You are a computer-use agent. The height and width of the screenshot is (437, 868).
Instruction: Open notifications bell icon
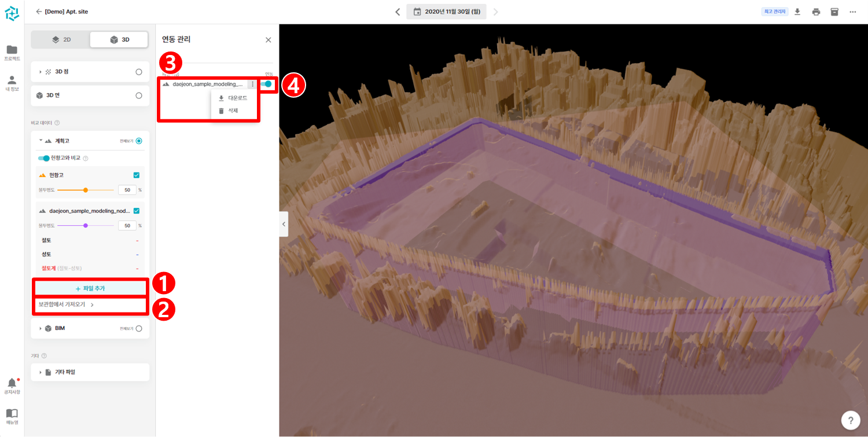(12, 383)
